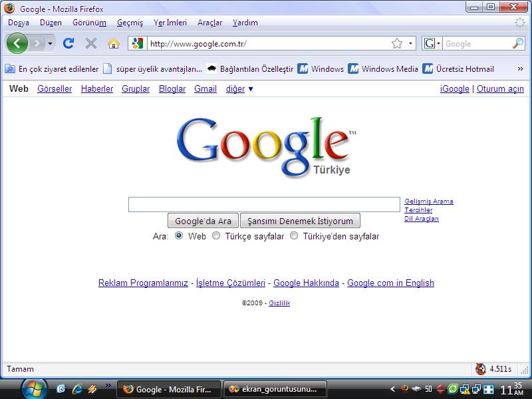This screenshot has height=399, width=532.
Task: Click the Google'da Ara button
Action: pos(203,221)
